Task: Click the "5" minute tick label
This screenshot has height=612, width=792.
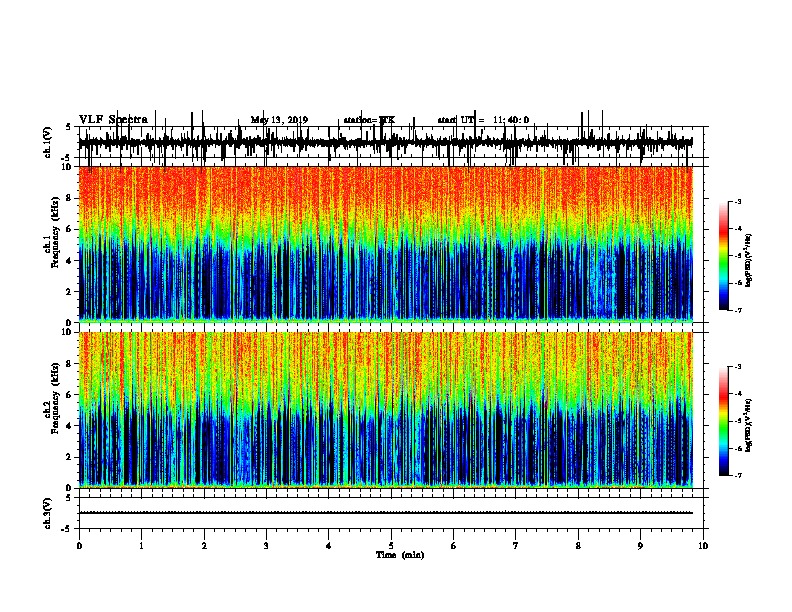Action: [391, 546]
